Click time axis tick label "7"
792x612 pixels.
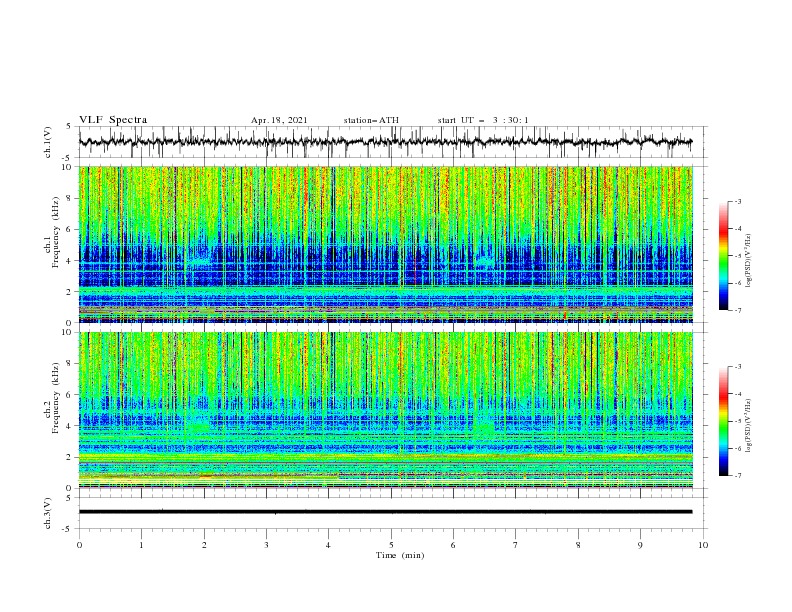point(516,545)
